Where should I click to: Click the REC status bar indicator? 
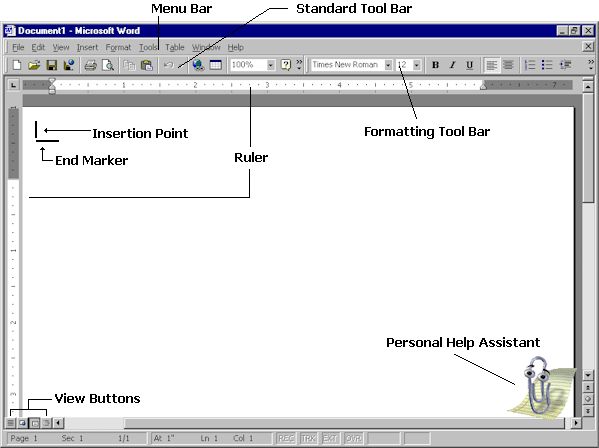(x=286, y=438)
